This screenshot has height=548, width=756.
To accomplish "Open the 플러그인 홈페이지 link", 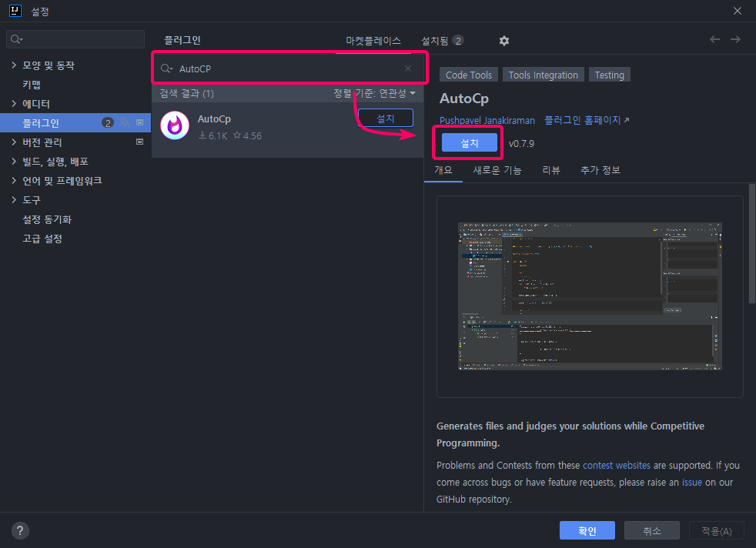I will tap(583, 120).
